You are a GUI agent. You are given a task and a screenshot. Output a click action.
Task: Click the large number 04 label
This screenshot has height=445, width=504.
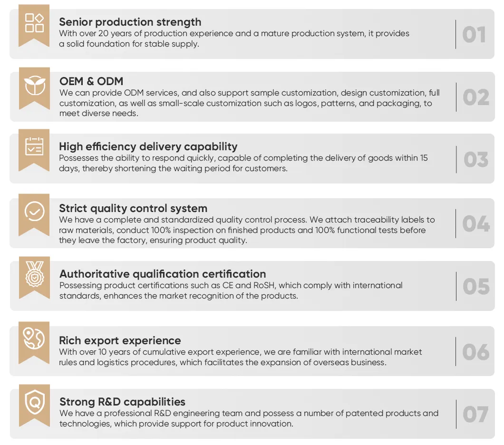pos(476,224)
